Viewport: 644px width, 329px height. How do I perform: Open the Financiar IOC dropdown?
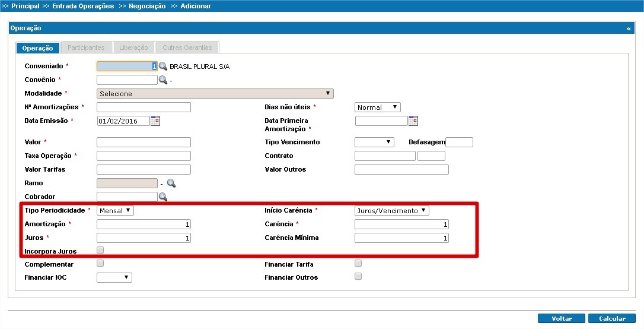pyautogui.click(x=114, y=277)
